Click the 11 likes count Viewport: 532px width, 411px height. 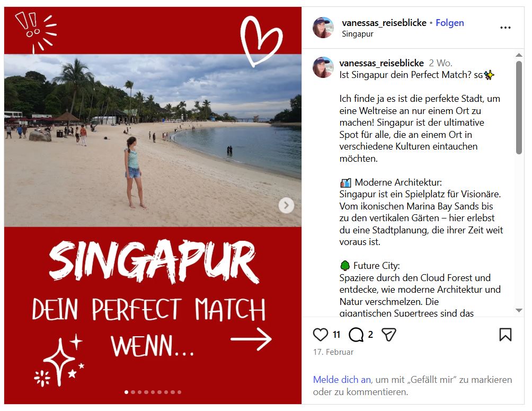tap(336, 335)
